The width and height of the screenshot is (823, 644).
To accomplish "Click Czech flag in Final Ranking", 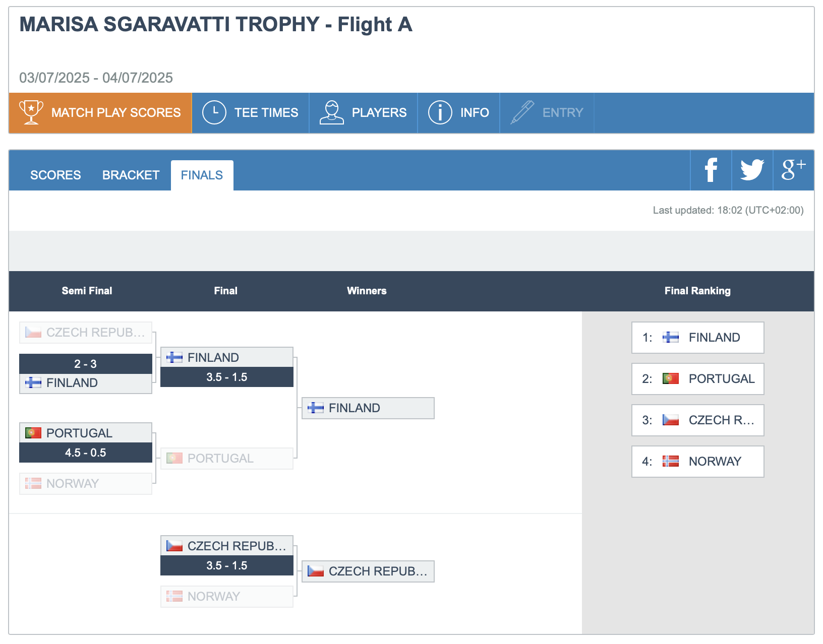I will click(670, 420).
